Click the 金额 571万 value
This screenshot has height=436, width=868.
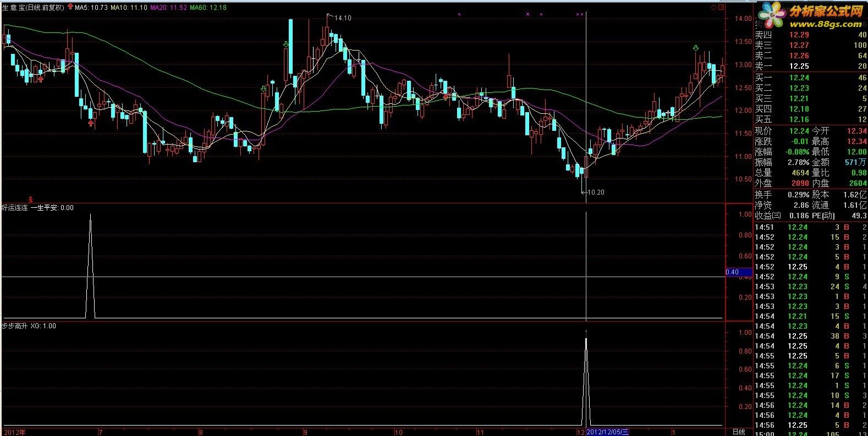pos(856,162)
